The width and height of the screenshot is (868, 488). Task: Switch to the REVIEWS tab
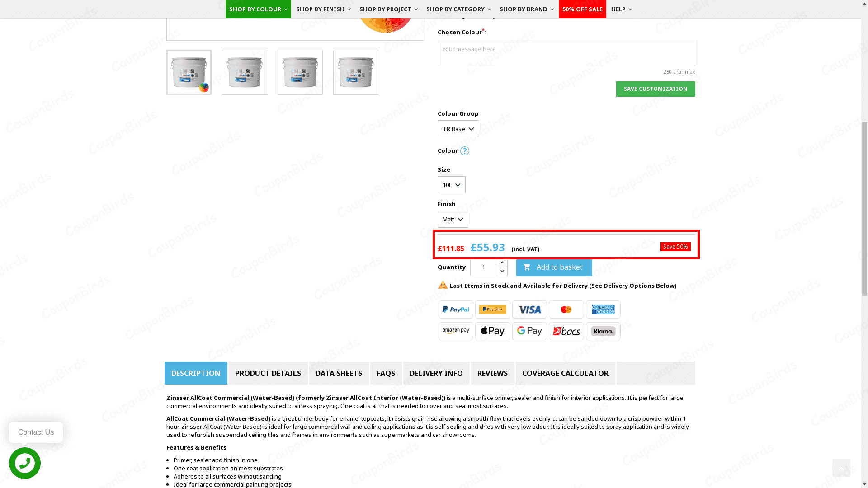pos(492,373)
